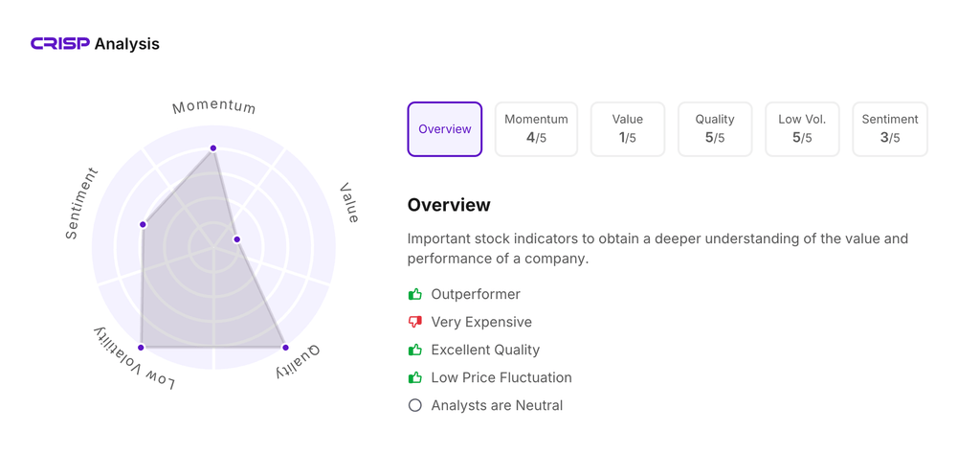Open the Momentum 4/5 tab
The width and height of the screenshot is (980, 453).
(536, 129)
